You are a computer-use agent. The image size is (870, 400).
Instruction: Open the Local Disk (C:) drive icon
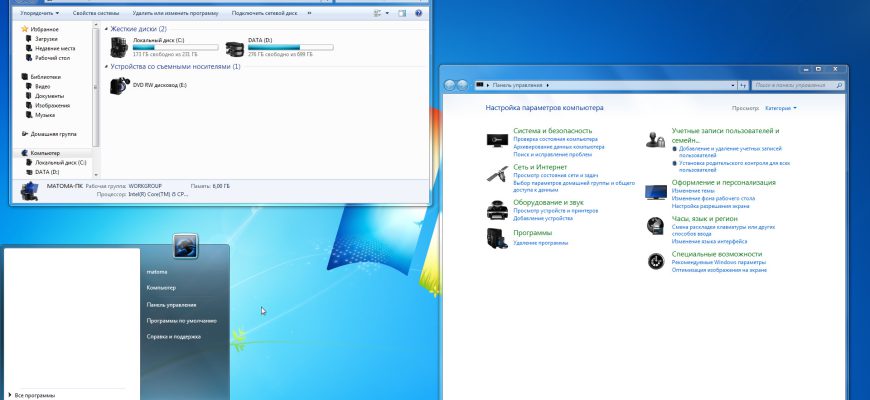(119, 48)
